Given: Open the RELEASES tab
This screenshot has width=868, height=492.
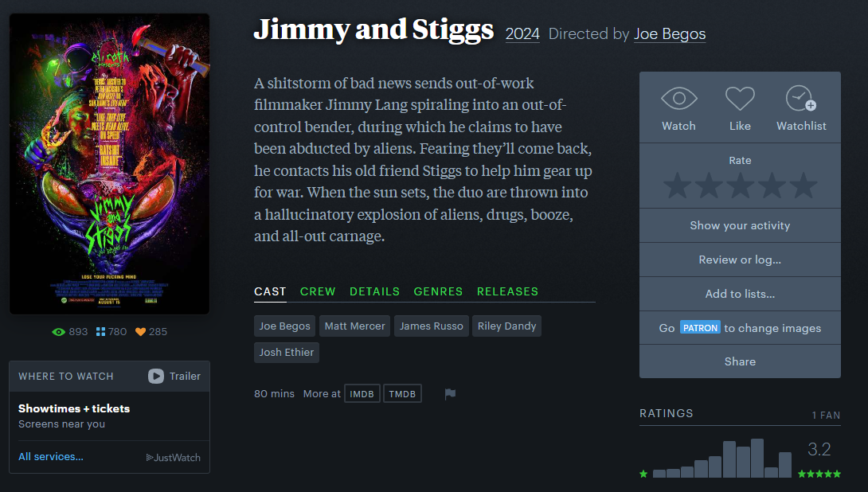Looking at the screenshot, I should click(x=507, y=291).
